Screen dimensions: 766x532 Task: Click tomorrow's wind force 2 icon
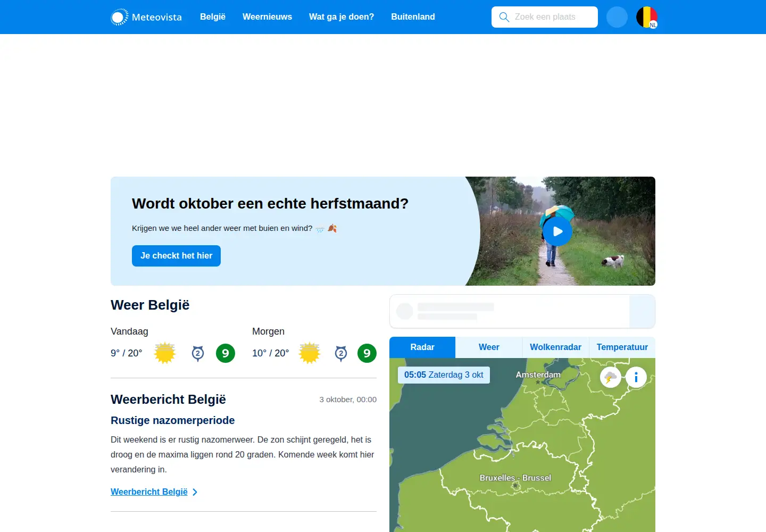[x=341, y=353]
